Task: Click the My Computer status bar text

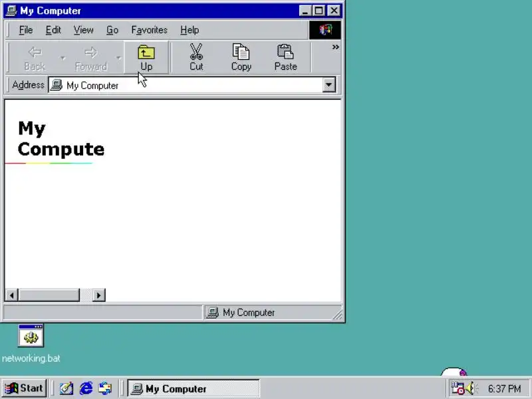Action: [x=249, y=313]
